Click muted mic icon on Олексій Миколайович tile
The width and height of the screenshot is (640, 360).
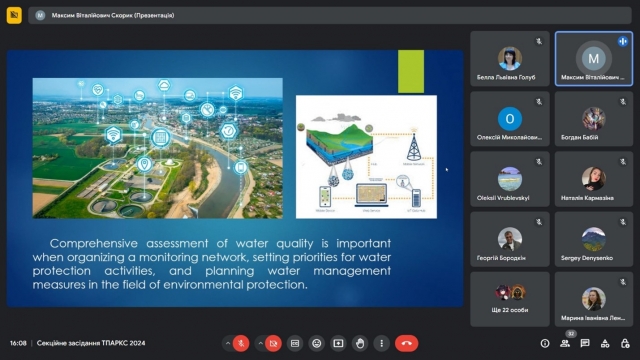point(539,102)
